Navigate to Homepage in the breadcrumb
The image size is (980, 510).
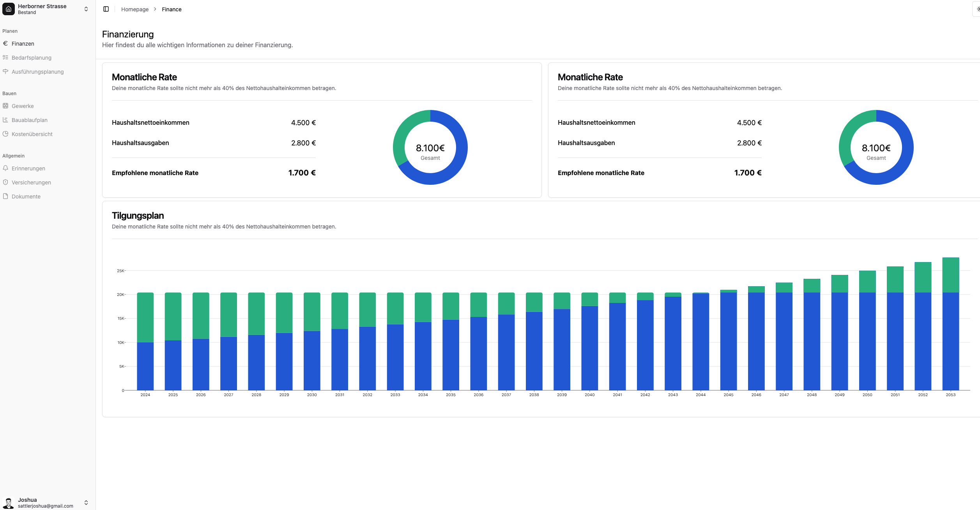134,9
